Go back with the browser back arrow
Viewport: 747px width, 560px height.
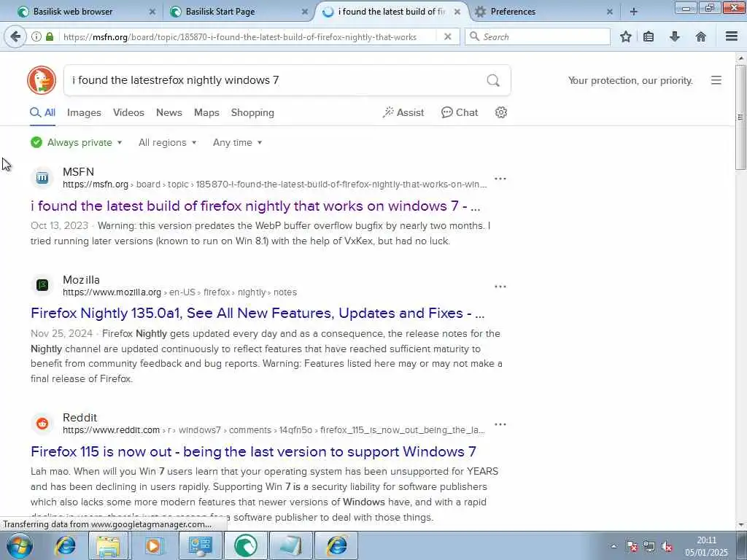(15, 36)
